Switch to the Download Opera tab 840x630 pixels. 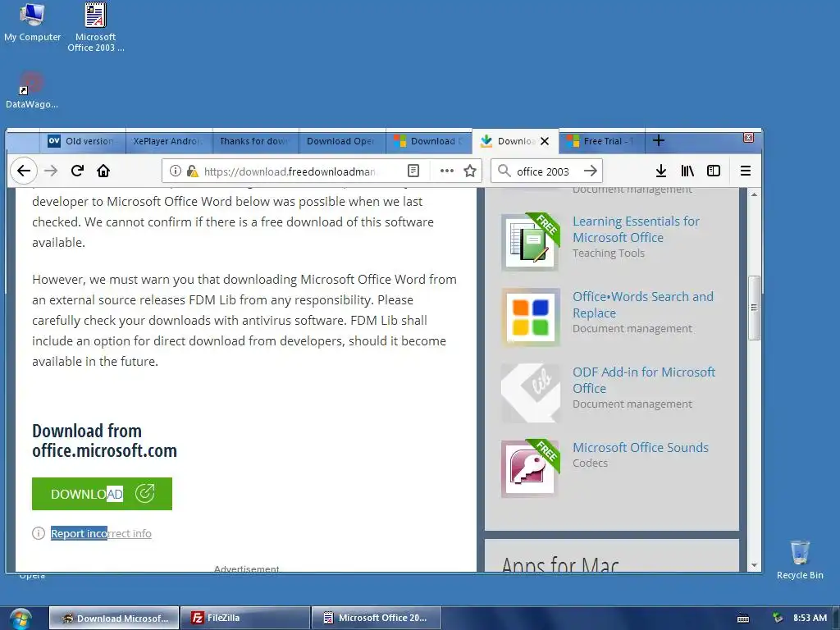coord(342,141)
